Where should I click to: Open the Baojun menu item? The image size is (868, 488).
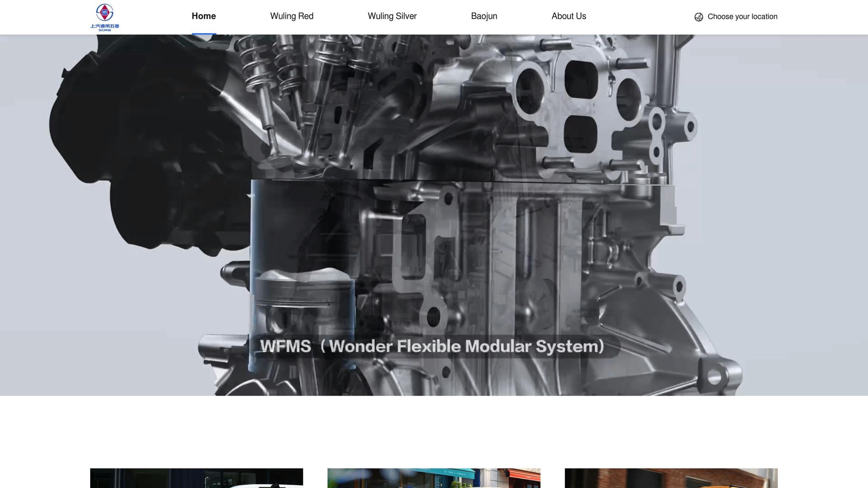484,16
